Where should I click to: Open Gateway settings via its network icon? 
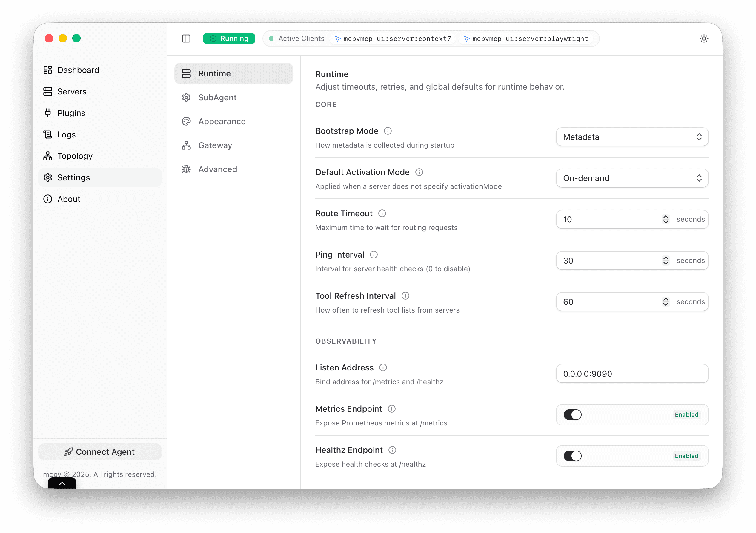[186, 145]
